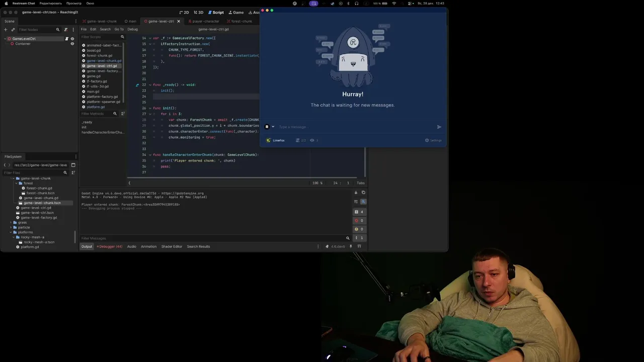Open script editor File menu
The image size is (644, 362).
point(84,29)
